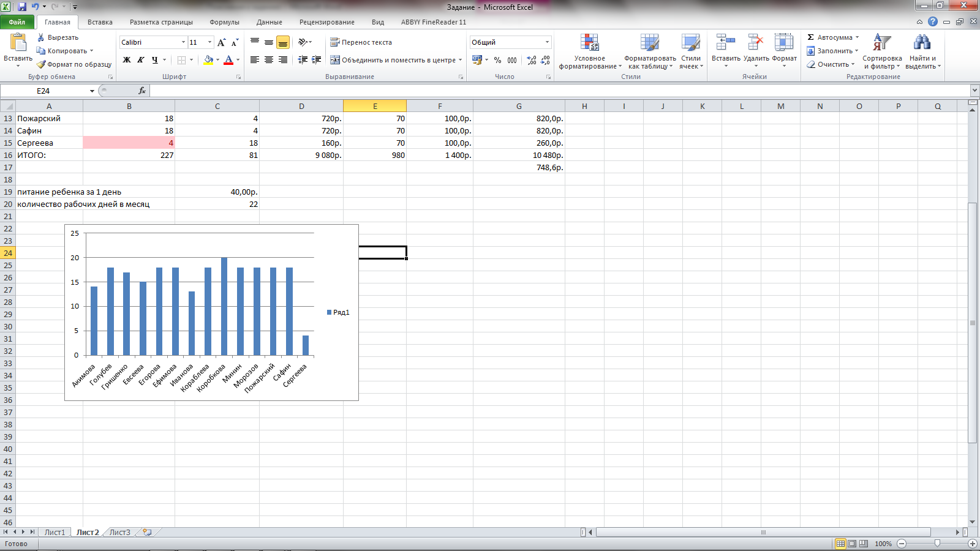This screenshot has height=551, width=980.
Task: Open the Шрифт group dialog launcher
Action: click(x=238, y=77)
